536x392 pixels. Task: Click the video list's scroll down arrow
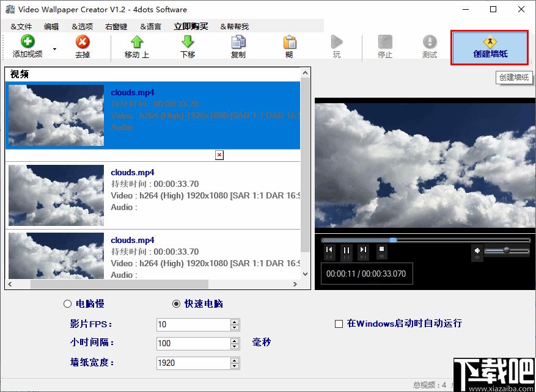point(305,274)
